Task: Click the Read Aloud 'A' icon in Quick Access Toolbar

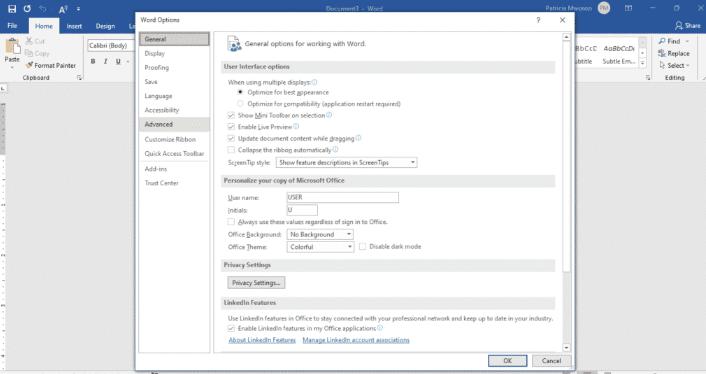Action: pyautogui.click(x=63, y=9)
